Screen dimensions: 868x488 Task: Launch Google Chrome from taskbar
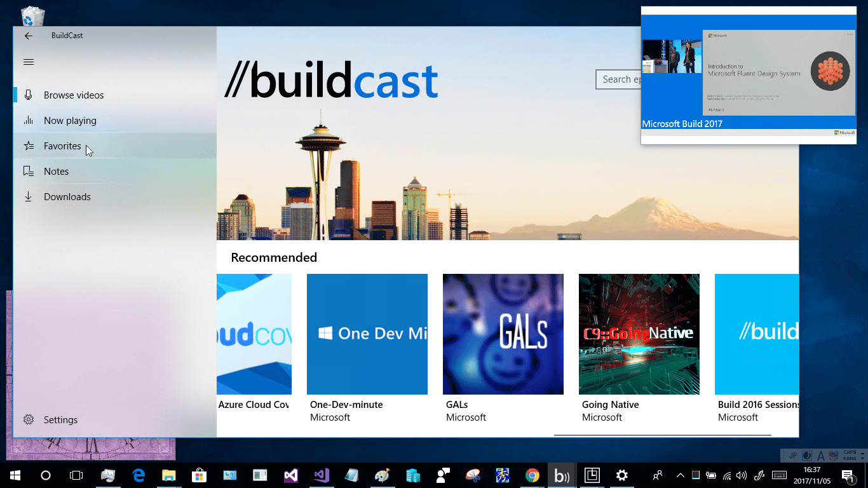pyautogui.click(x=532, y=475)
